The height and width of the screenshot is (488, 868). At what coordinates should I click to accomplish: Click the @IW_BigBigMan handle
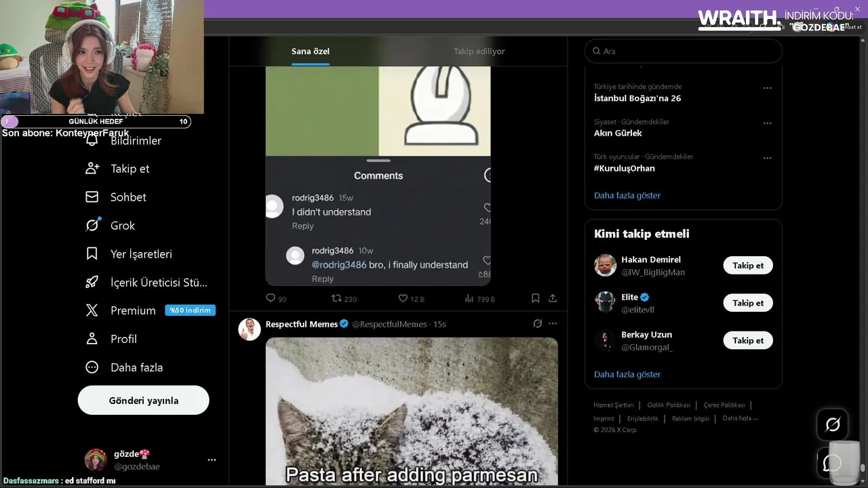[x=653, y=272]
